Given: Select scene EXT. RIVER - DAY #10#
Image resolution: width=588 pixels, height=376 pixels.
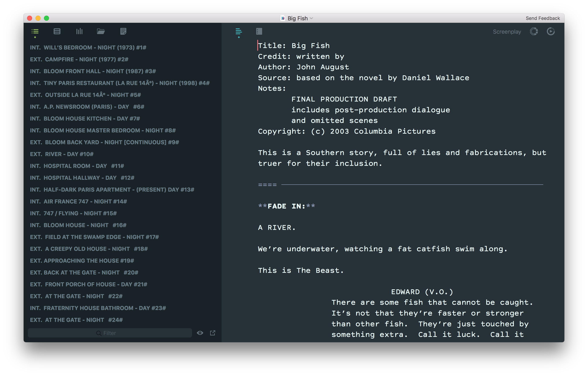Looking at the screenshot, I should coord(62,154).
